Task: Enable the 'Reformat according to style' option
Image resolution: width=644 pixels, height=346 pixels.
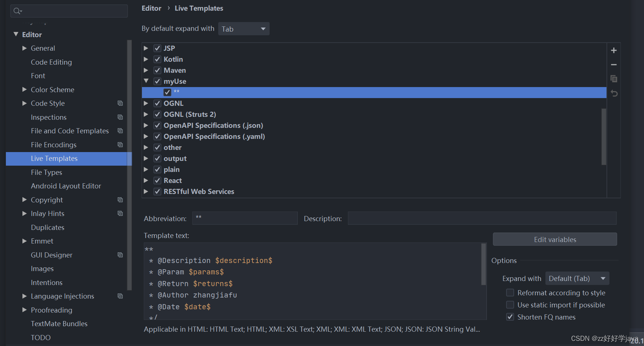Action: click(x=510, y=292)
